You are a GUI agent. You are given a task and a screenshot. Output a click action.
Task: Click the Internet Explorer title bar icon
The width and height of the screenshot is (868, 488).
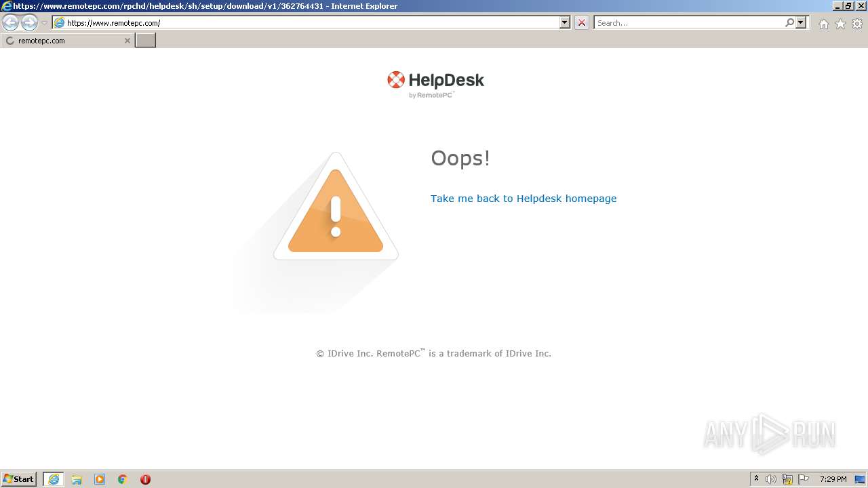click(x=7, y=6)
